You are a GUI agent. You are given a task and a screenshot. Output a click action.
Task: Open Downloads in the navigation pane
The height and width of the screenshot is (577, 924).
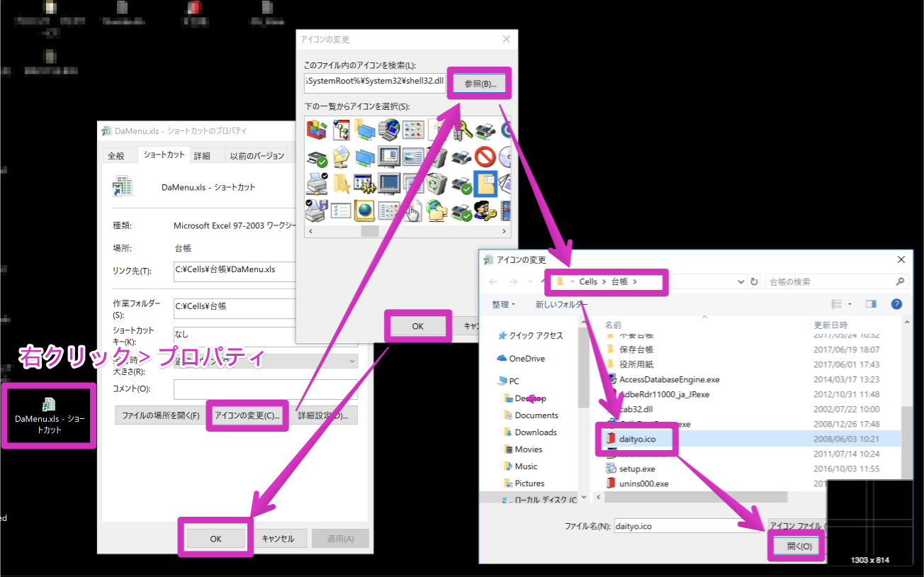(x=536, y=432)
